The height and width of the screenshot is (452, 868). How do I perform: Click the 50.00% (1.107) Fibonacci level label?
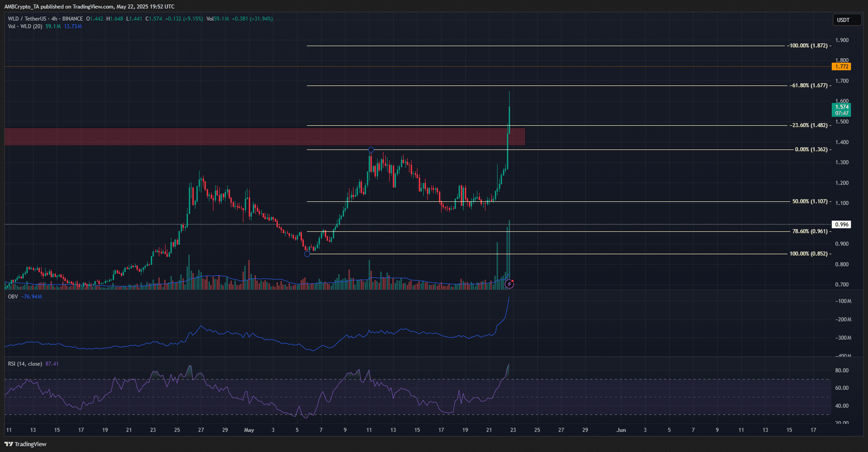pyautogui.click(x=810, y=202)
